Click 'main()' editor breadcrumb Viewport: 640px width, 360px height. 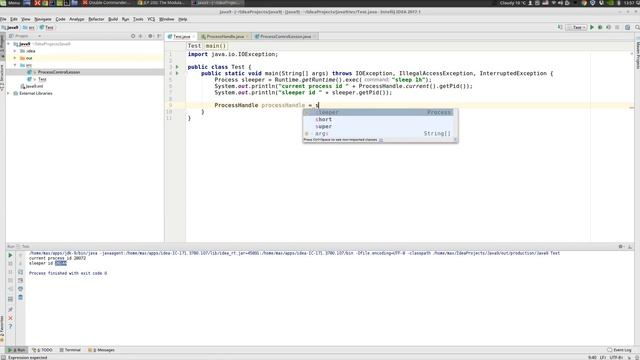point(216,46)
